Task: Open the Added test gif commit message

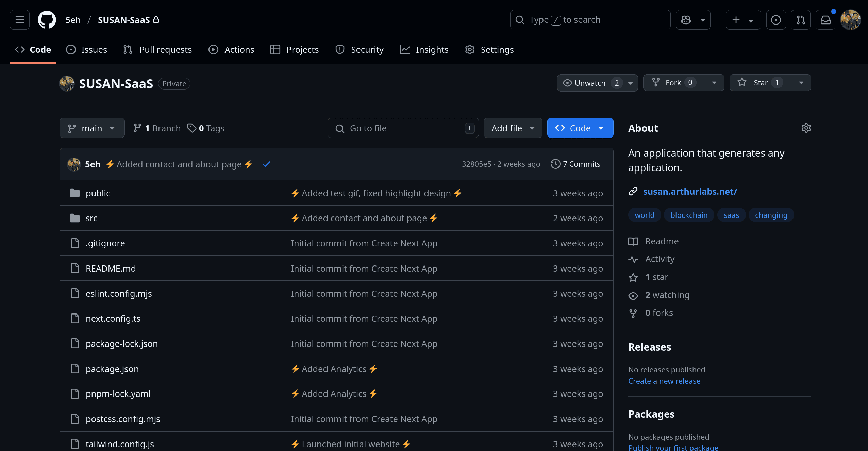Action: [x=377, y=193]
